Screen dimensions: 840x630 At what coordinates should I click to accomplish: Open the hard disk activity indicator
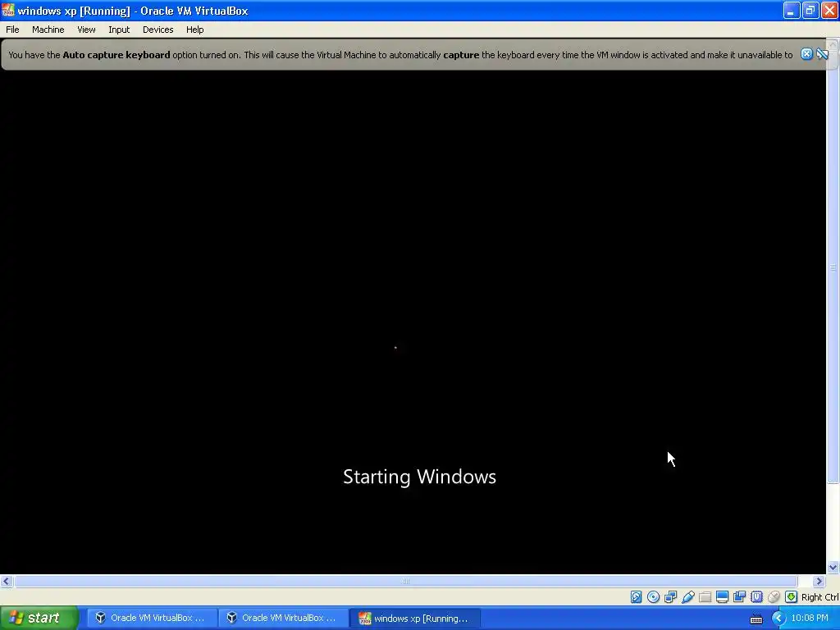[x=636, y=597]
